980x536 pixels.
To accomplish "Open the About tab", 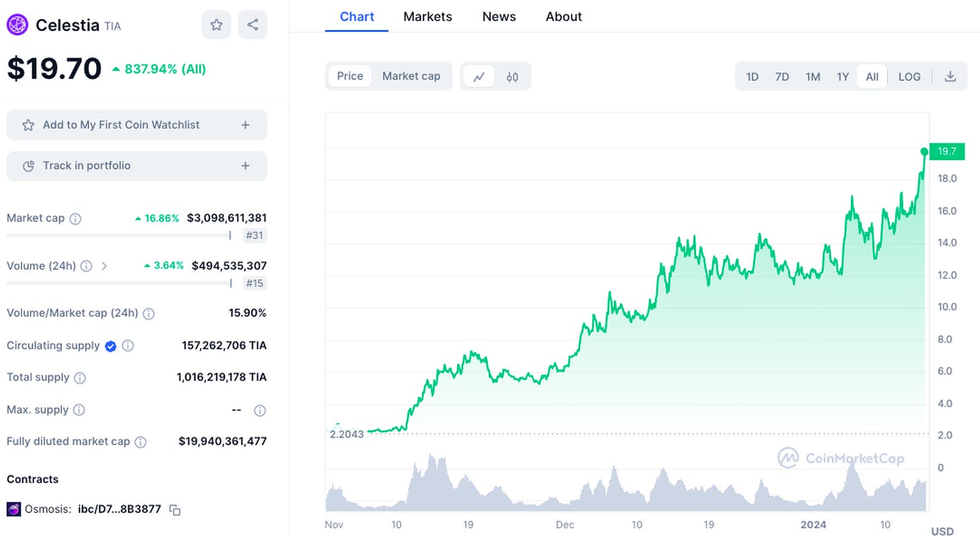I will (x=564, y=17).
